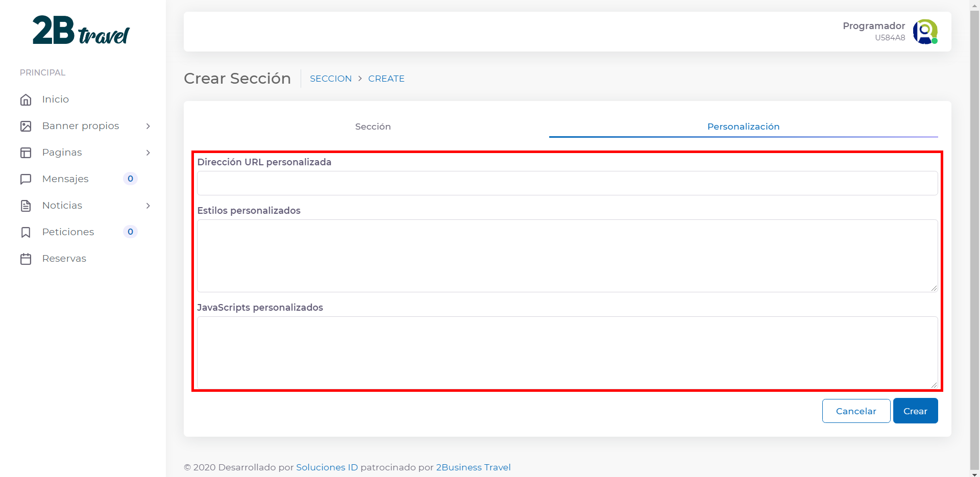Click the Reservas calendar icon

pos(26,259)
